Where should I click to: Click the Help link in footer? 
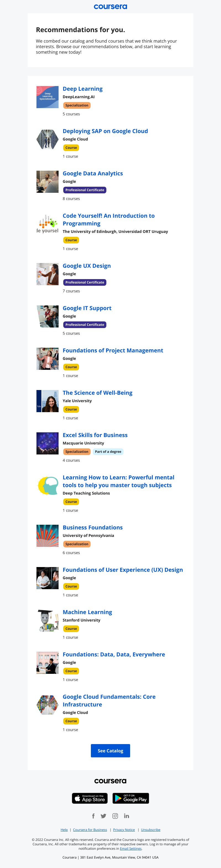pos(64,830)
